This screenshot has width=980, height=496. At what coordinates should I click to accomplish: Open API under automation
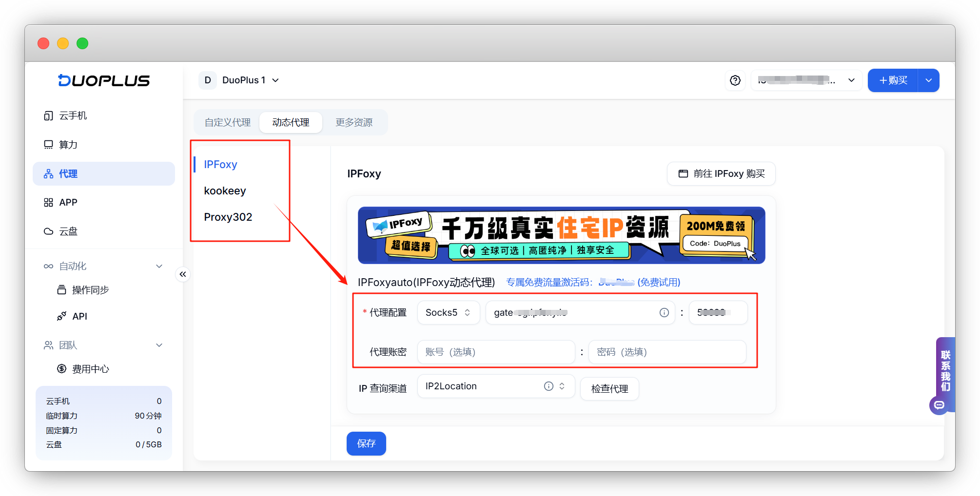pyautogui.click(x=104, y=317)
